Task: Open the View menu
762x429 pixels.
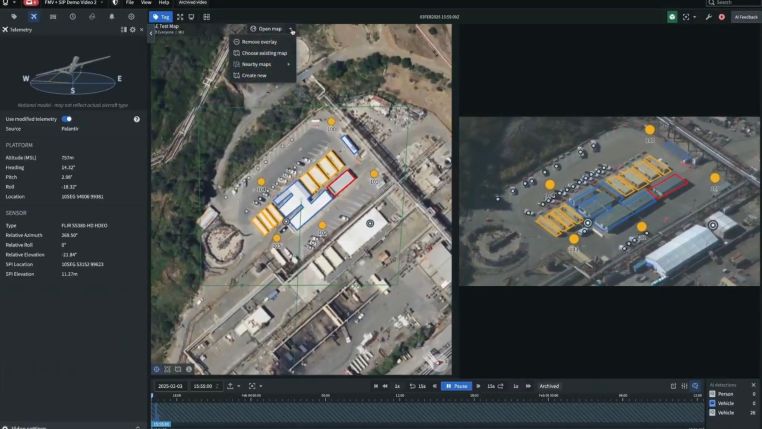Action: tap(146, 3)
